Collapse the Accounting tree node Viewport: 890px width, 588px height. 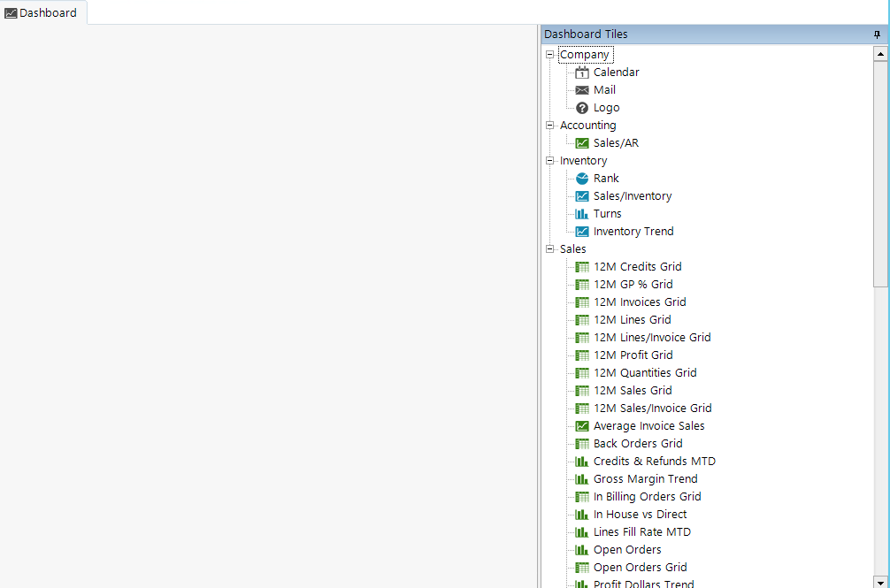pos(550,126)
